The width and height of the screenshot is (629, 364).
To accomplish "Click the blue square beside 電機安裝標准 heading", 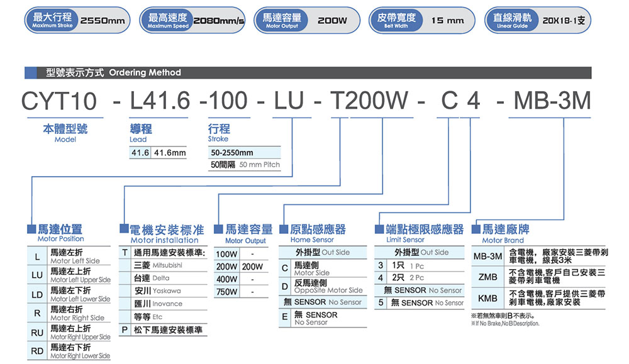I will click(x=123, y=230).
